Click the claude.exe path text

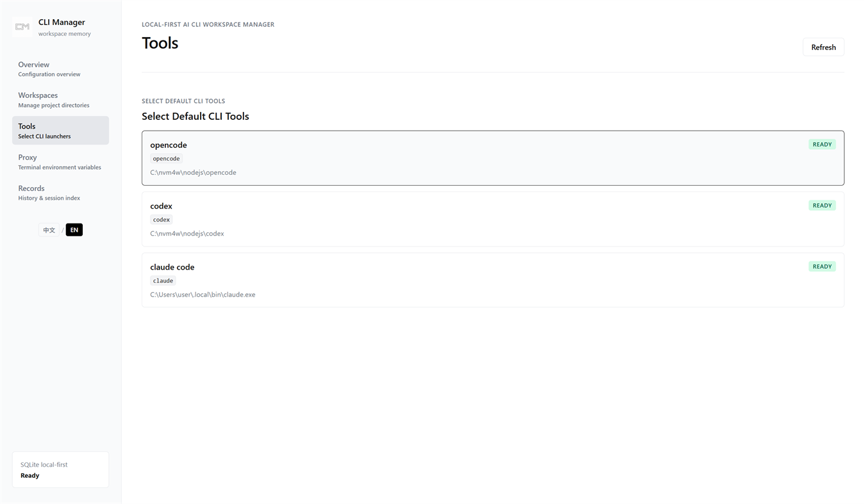coord(203,295)
